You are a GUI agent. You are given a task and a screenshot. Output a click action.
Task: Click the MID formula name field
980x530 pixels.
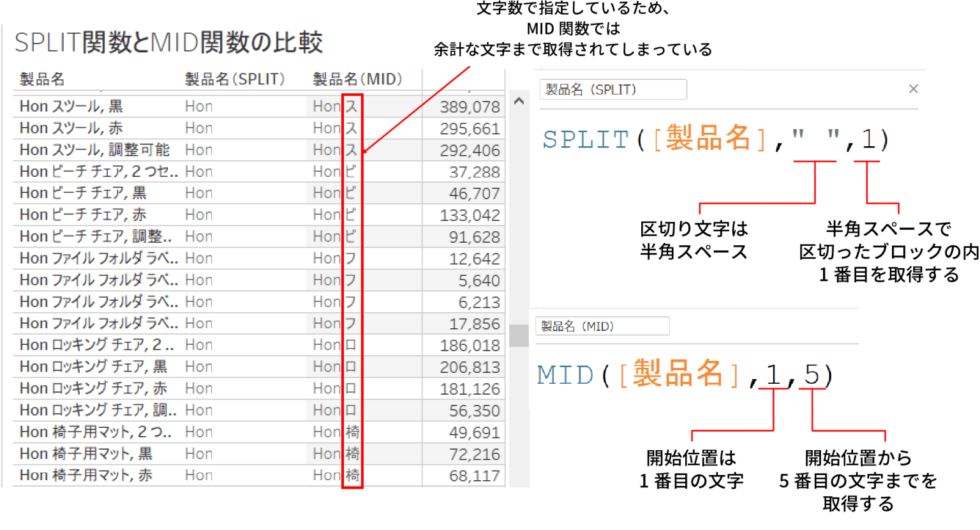click(602, 326)
